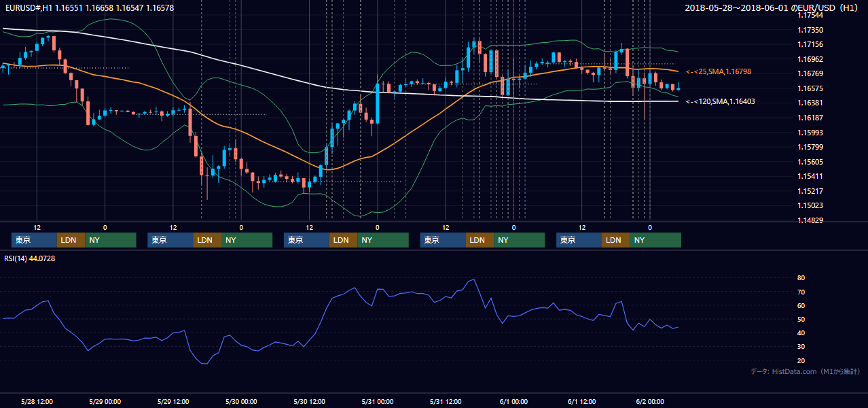
Task: Click RSI scale value 70
Action: click(x=801, y=292)
